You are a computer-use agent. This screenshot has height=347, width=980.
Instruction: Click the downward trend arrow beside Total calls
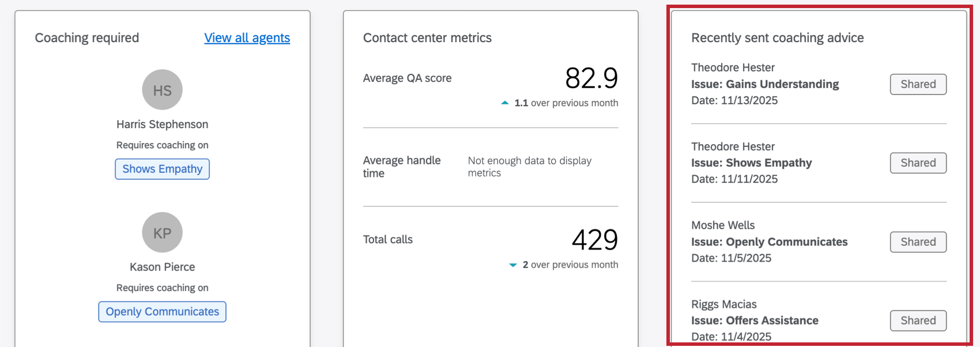[512, 265]
